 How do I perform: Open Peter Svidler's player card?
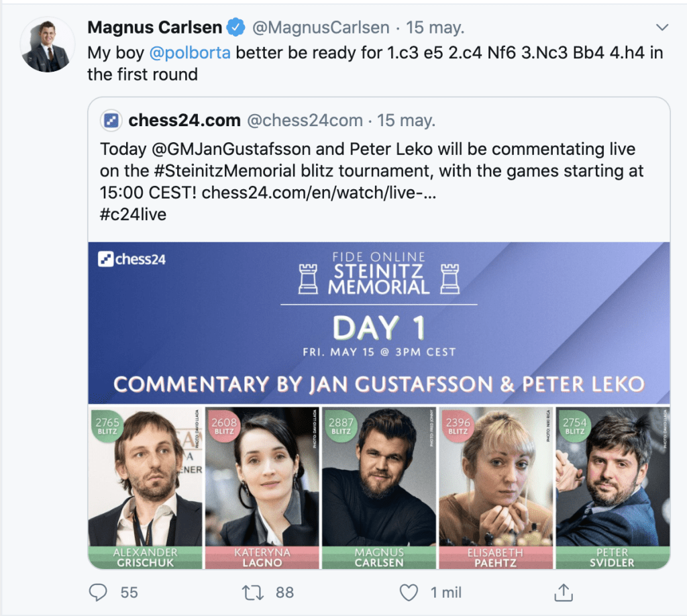[613, 486]
